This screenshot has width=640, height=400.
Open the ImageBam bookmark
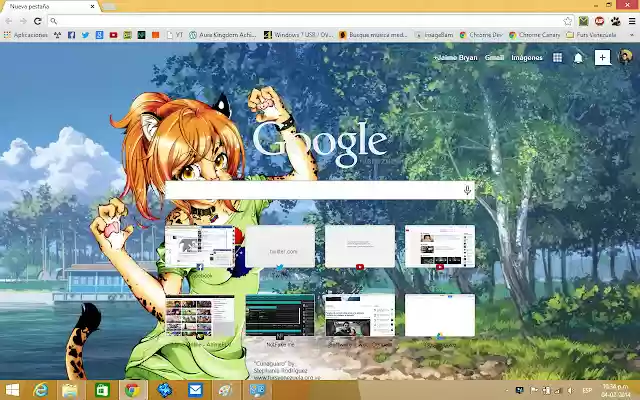point(434,35)
